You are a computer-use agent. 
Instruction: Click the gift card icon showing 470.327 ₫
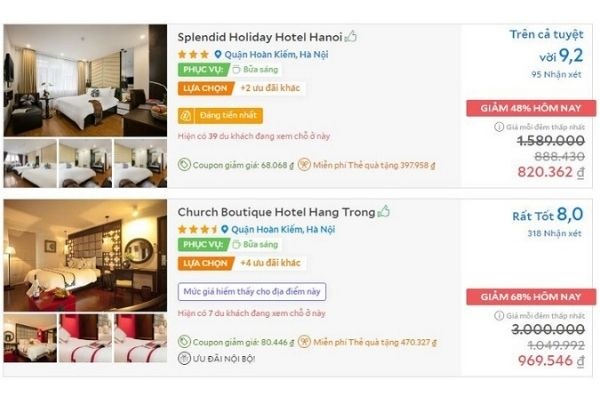(x=318, y=340)
